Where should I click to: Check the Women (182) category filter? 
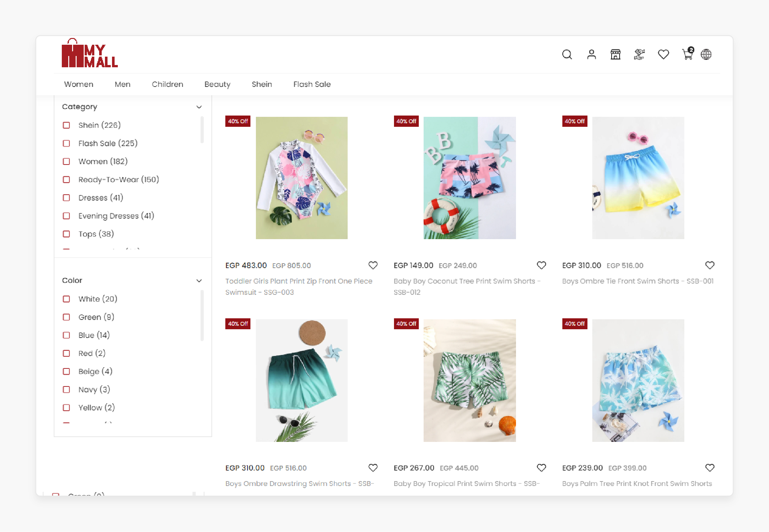pyautogui.click(x=66, y=162)
